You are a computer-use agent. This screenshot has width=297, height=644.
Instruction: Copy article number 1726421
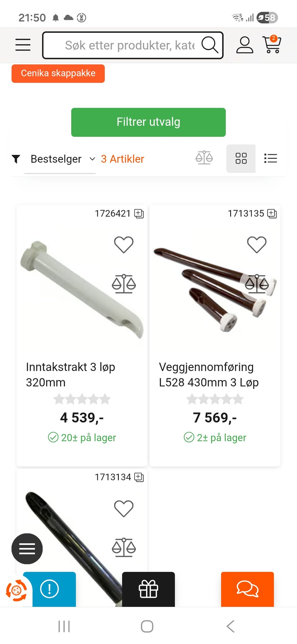coord(139,213)
